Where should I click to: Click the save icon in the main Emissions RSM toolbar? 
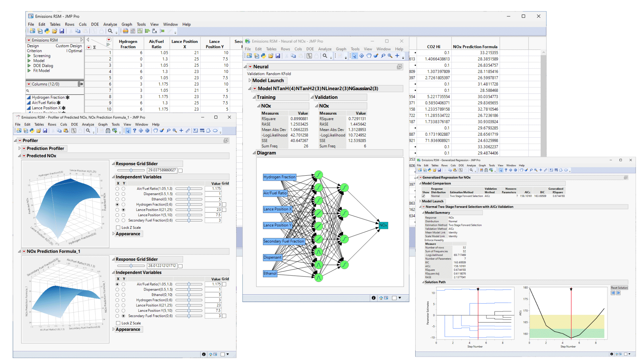coord(62,31)
